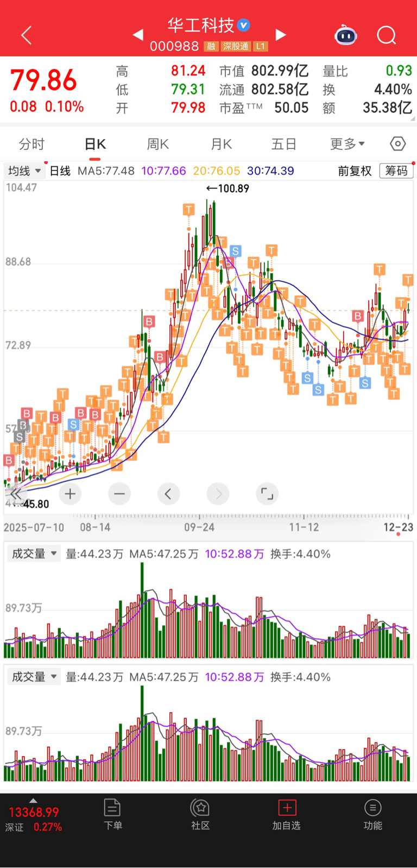Tap the blue S marker near the chart peak
This screenshot has width=417, height=868.
235,251
